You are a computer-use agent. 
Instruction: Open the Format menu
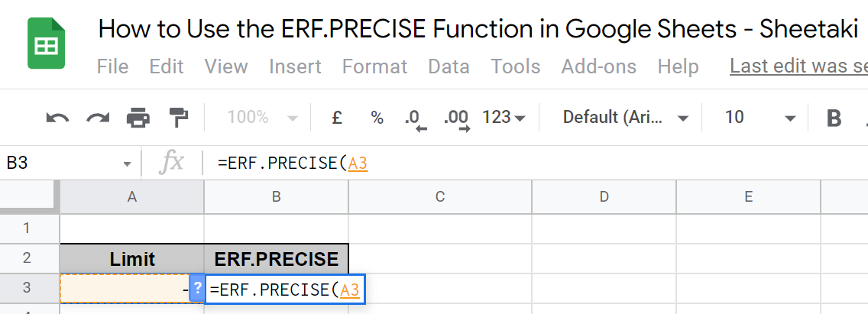coord(374,66)
